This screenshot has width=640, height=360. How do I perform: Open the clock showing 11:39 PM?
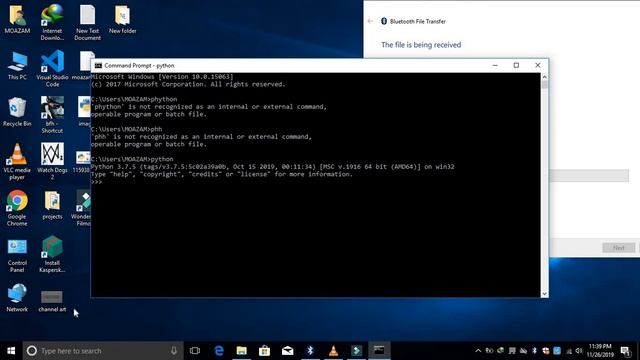coord(600,351)
